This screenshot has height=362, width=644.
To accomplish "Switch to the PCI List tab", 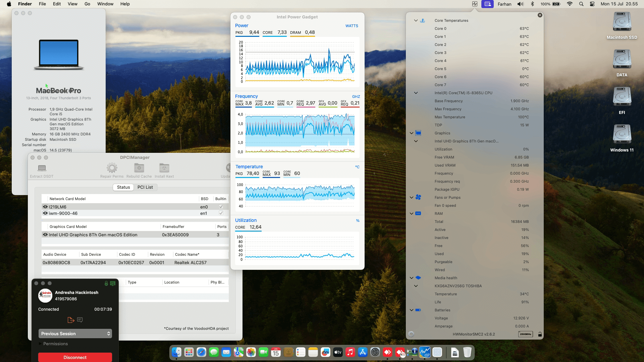I will [145, 187].
